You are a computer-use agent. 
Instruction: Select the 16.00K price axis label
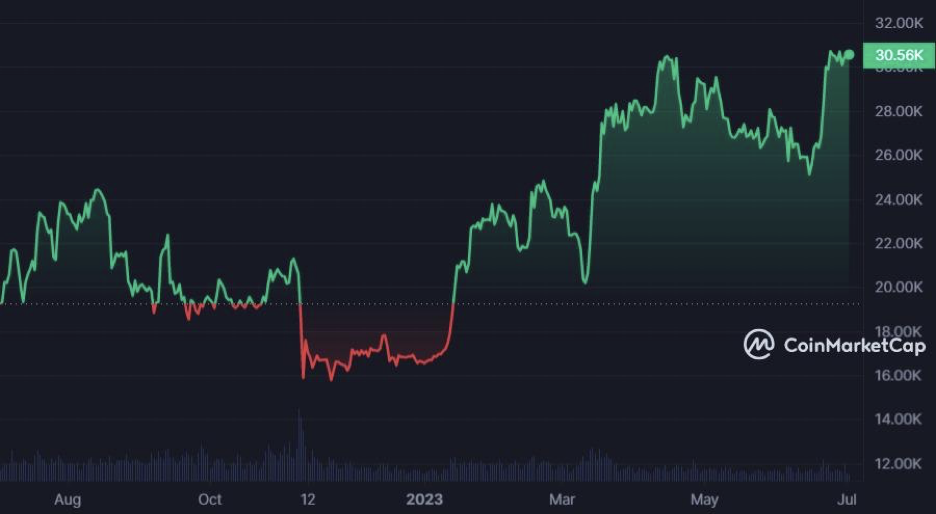tap(898, 375)
